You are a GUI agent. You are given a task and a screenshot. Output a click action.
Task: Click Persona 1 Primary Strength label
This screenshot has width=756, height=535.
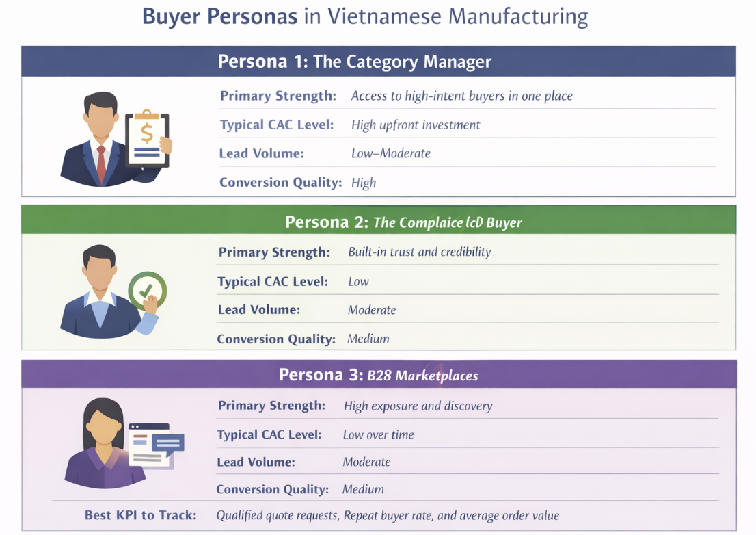click(x=278, y=96)
